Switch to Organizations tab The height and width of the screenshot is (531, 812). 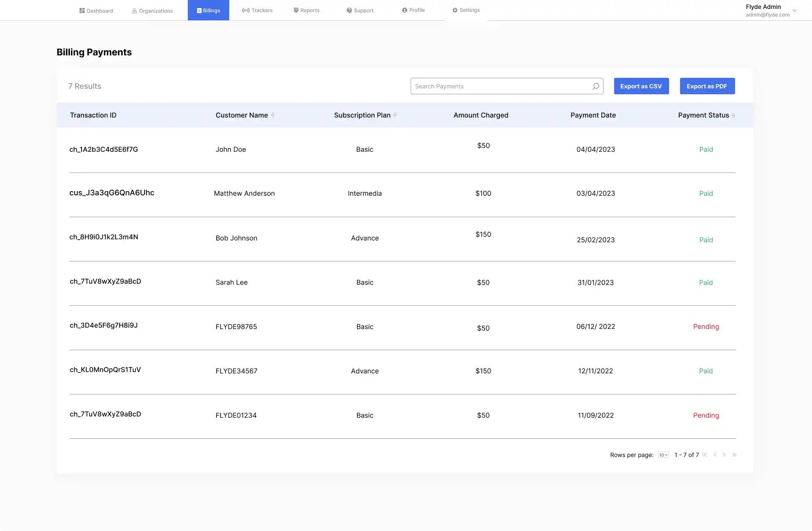coord(152,11)
